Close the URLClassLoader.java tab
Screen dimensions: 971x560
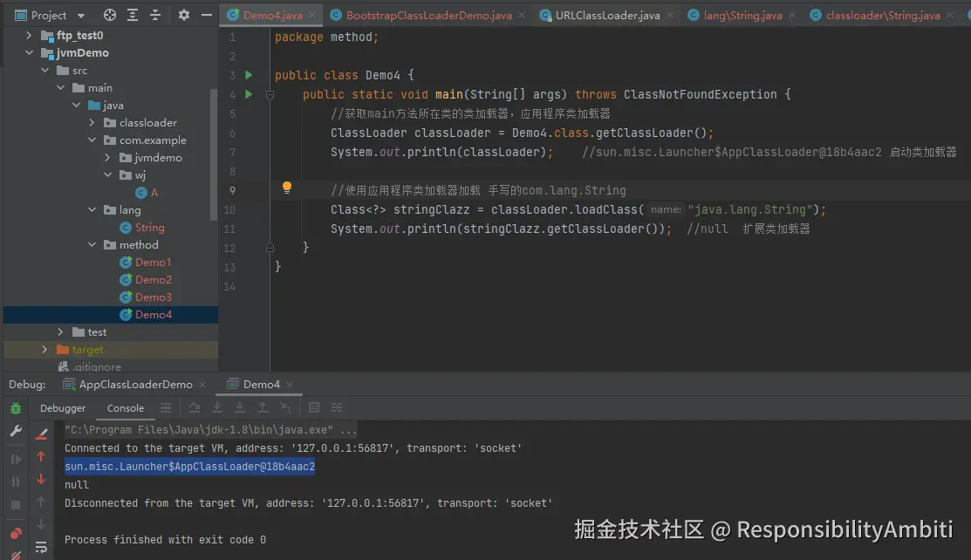point(670,15)
